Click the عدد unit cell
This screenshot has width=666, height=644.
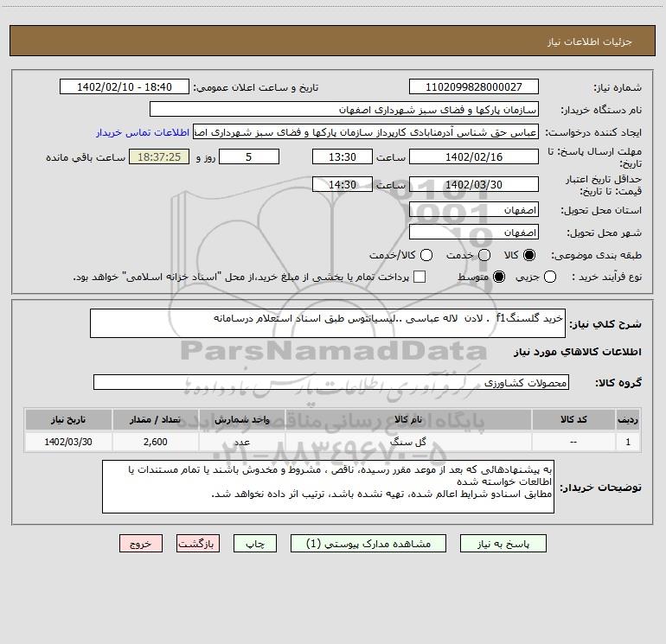point(241,442)
